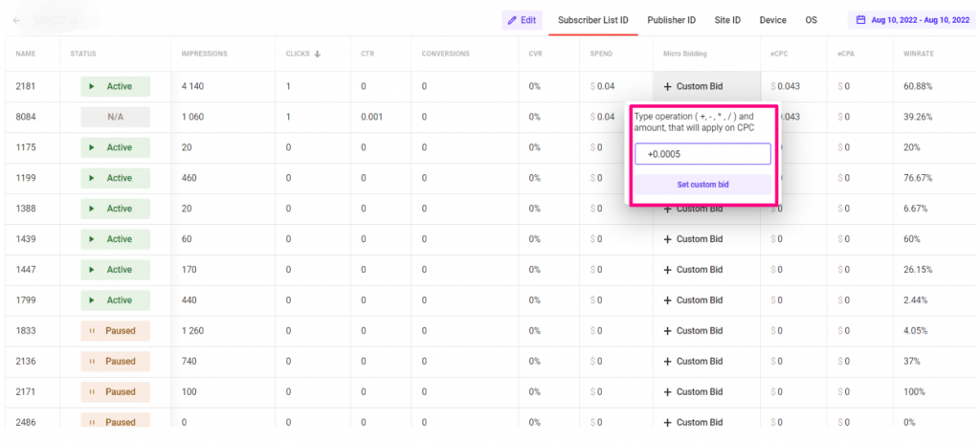Select the Device tab
980x443 pixels.
pos(772,20)
